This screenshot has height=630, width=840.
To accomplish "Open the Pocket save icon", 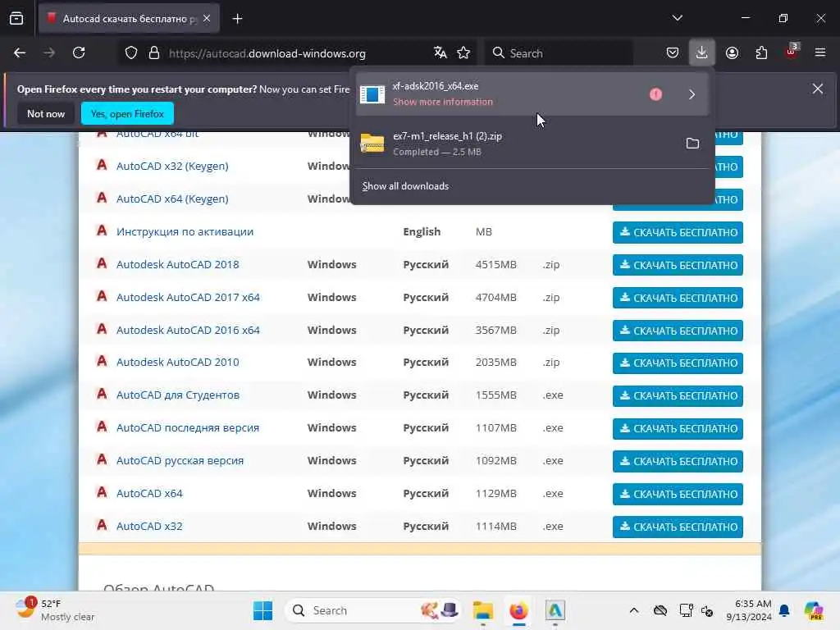I will [x=673, y=53].
